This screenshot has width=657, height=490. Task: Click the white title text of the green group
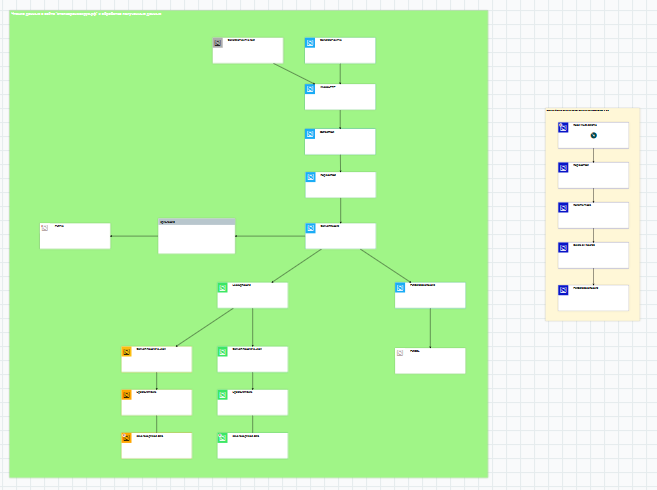(86, 14)
